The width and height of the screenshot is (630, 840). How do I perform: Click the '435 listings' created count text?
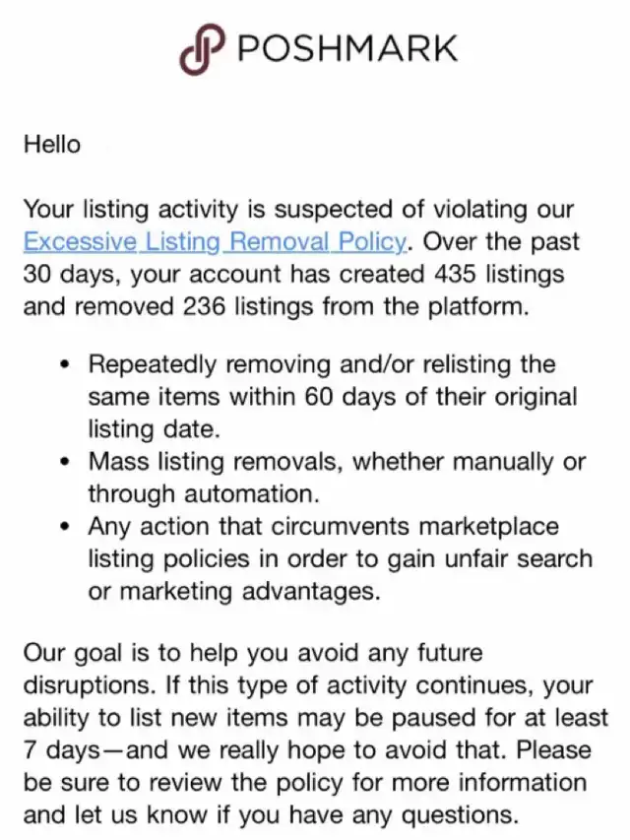click(499, 274)
